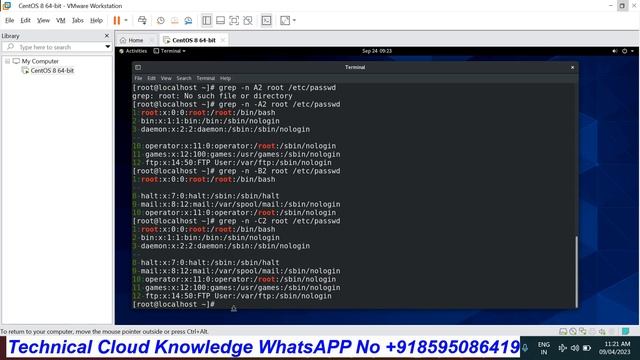Screen dimensions: 640x360
Task: Click the GNOME clock Sep 24 09:23
Action: pyautogui.click(x=376, y=51)
